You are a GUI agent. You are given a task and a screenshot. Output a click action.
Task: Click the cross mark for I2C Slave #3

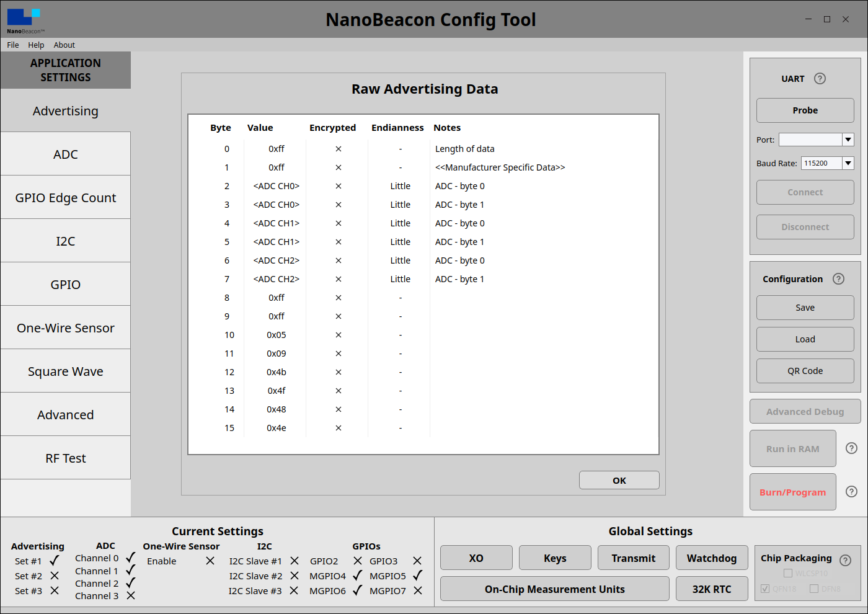coord(294,590)
